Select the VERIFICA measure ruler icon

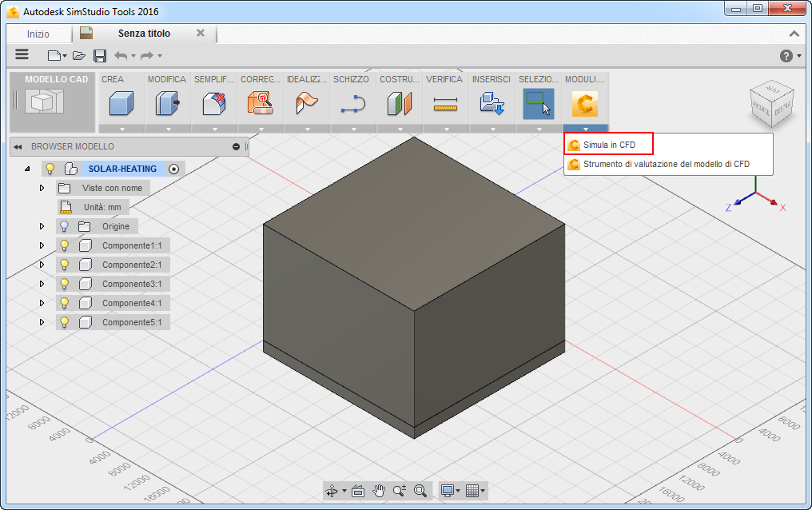446,104
